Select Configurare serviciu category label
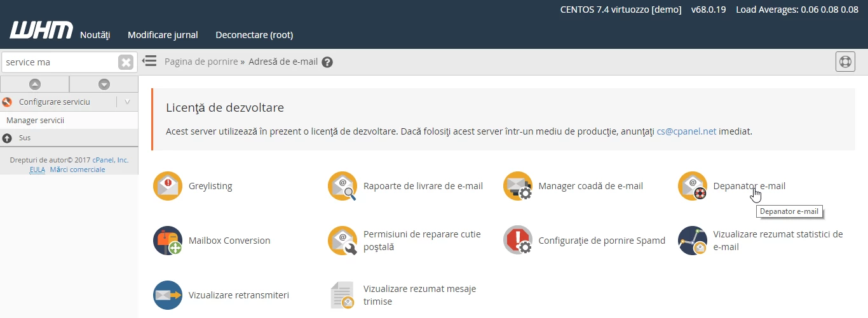Image resolution: width=868 pixels, height=318 pixels. pyautogui.click(x=55, y=102)
